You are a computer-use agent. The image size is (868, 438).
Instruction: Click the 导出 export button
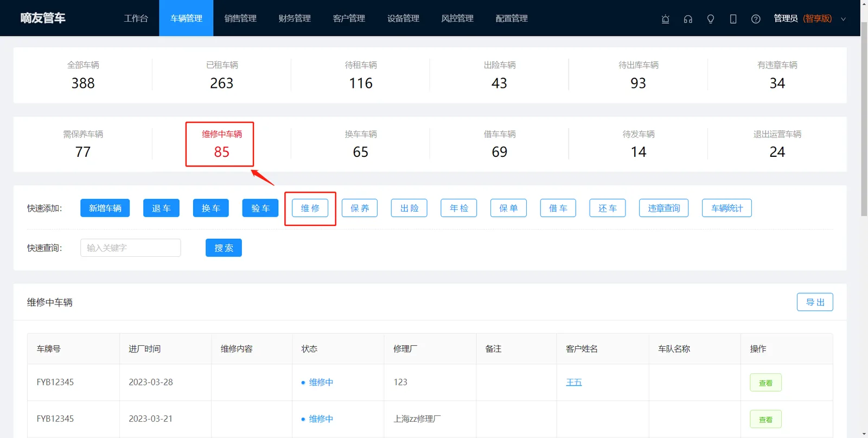pyautogui.click(x=815, y=302)
